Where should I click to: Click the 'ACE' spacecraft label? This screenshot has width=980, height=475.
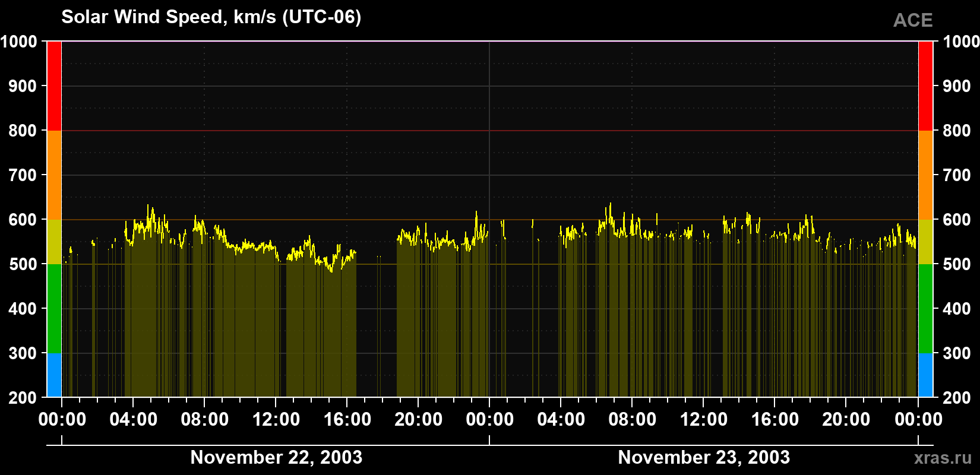[x=913, y=21]
